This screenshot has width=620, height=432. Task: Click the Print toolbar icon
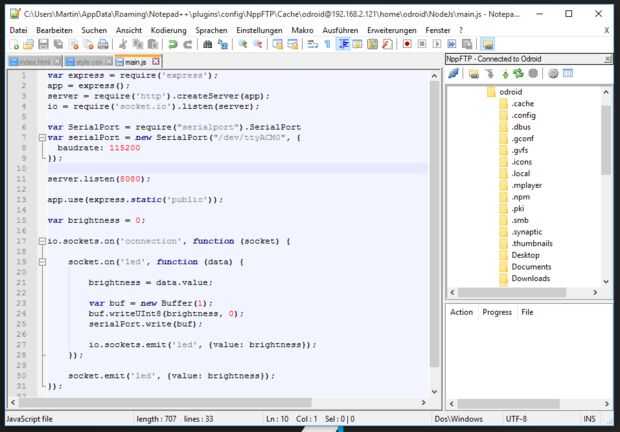[x=105, y=45]
